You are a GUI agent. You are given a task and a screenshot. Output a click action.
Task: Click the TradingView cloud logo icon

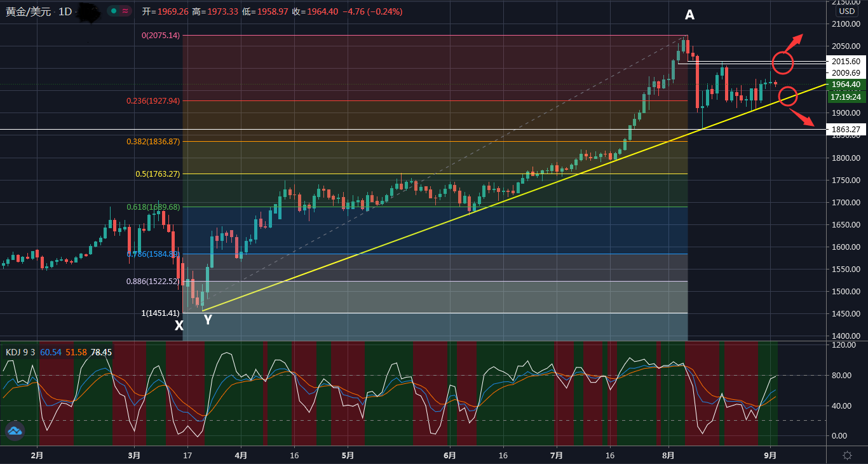pyautogui.click(x=15, y=431)
